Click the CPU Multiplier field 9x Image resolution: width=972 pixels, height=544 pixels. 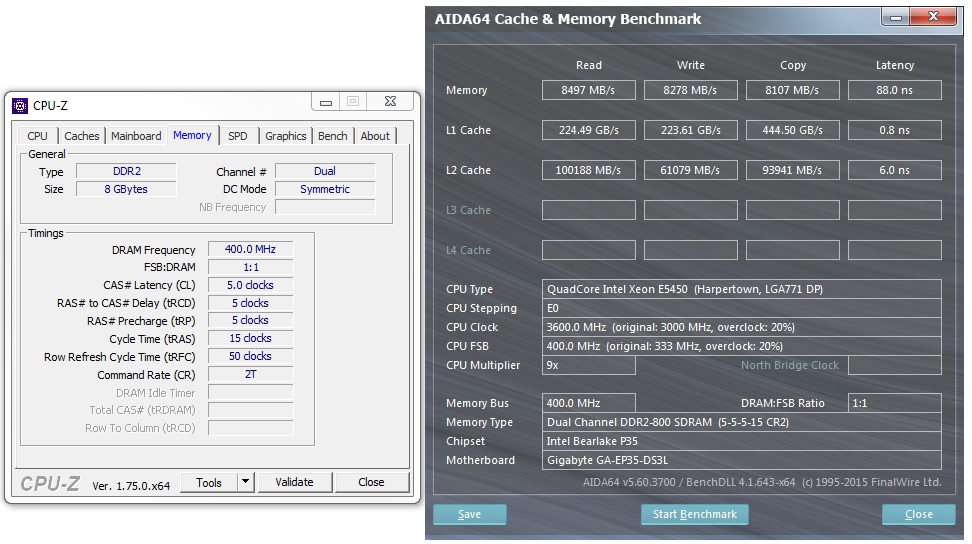(588, 366)
